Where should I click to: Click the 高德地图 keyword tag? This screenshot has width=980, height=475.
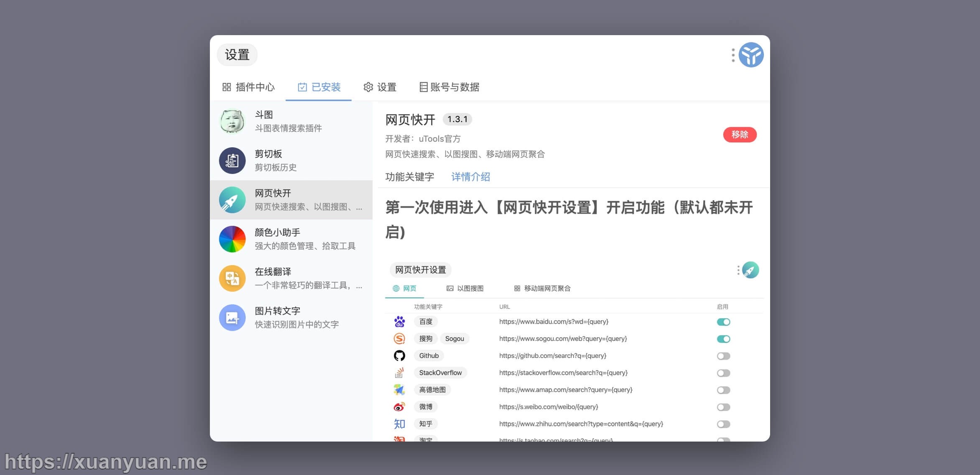[x=432, y=390]
